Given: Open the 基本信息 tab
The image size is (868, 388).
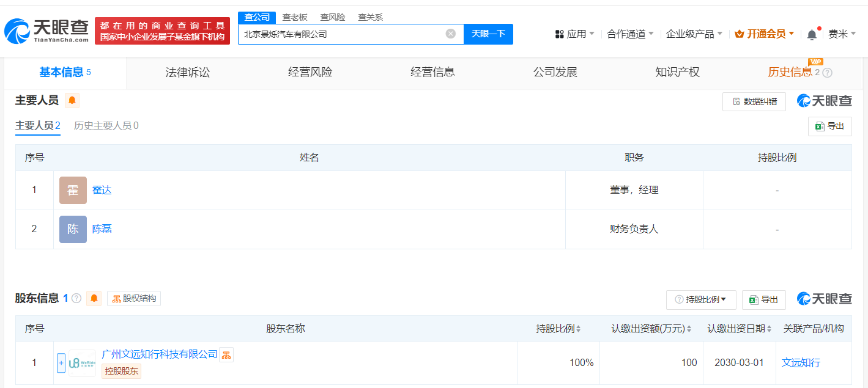Looking at the screenshot, I should pyautogui.click(x=65, y=73).
